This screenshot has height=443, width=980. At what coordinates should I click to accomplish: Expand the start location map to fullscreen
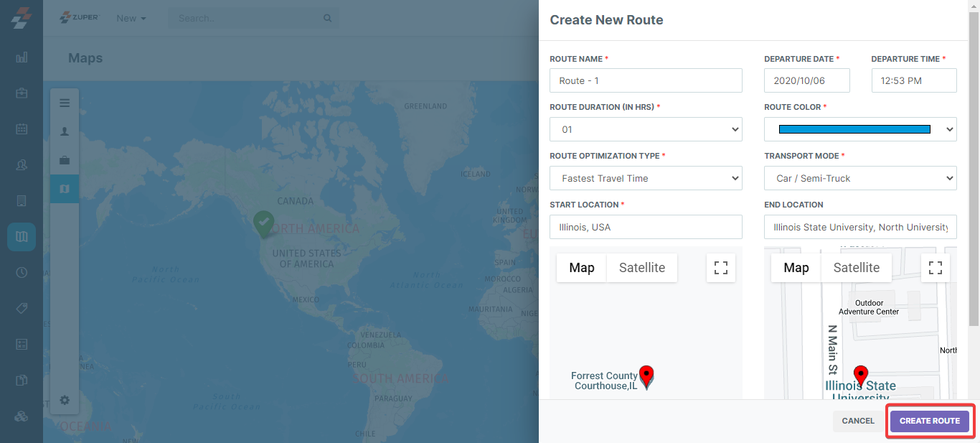click(721, 268)
